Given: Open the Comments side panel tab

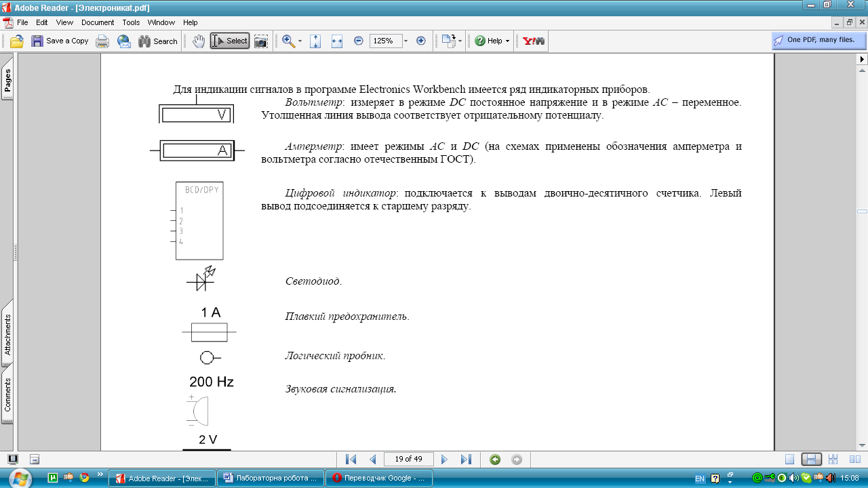Looking at the screenshot, I should pos(7,394).
